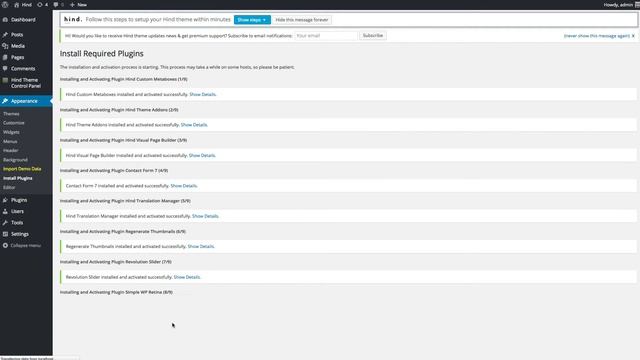Image resolution: width=640 pixels, height=360 pixels.
Task: Click Installing Simple WP Retina (8/9) text
Action: click(x=116, y=292)
